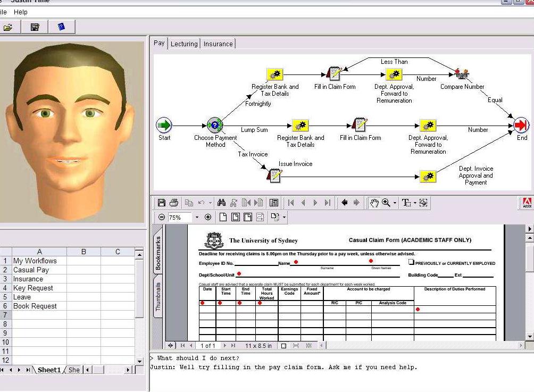This screenshot has width=534, height=392.
Task: Click the next page arrow in PDF status bar
Action: click(225, 346)
